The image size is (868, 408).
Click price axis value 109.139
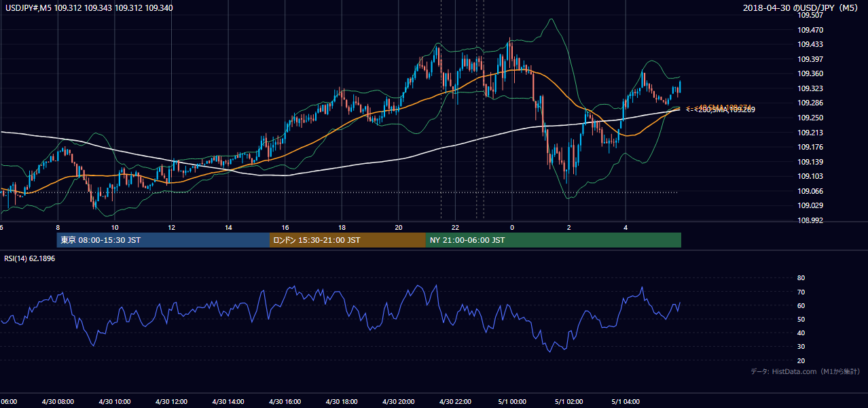point(810,162)
